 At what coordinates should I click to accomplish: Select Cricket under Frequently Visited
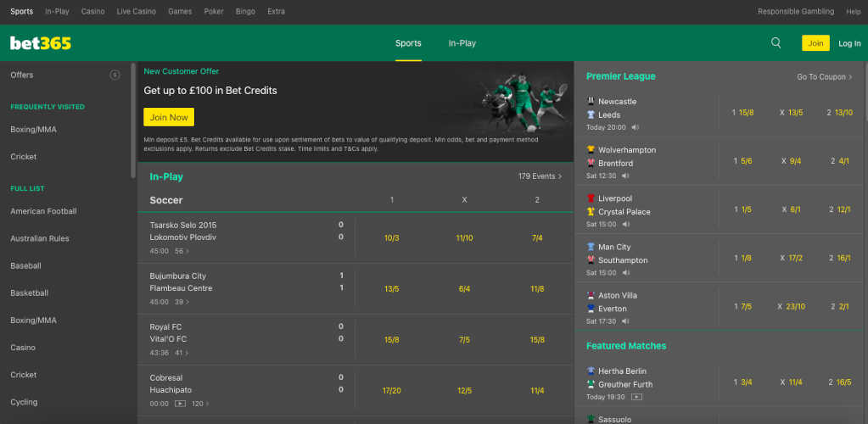pyautogui.click(x=23, y=157)
